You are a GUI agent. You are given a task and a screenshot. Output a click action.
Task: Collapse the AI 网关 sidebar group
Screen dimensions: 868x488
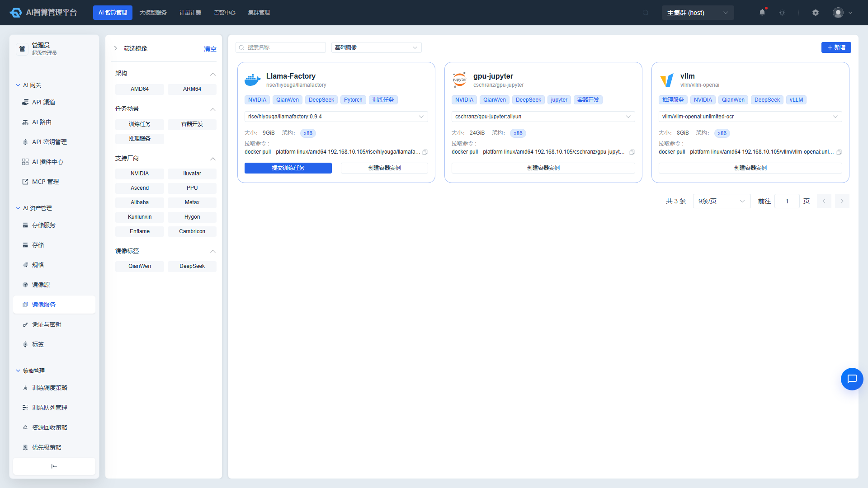coord(18,85)
